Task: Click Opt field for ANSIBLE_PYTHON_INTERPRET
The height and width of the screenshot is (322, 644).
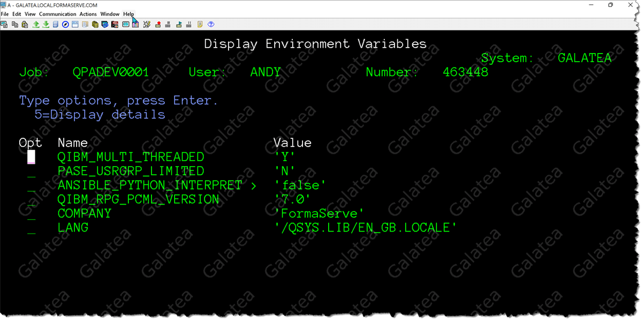Action: tap(32, 185)
